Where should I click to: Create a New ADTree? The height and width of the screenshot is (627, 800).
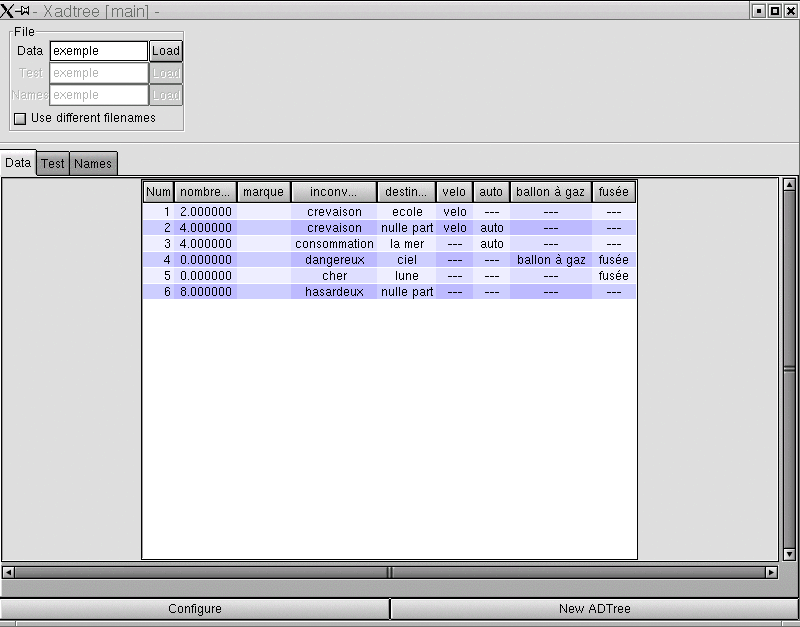pos(594,609)
